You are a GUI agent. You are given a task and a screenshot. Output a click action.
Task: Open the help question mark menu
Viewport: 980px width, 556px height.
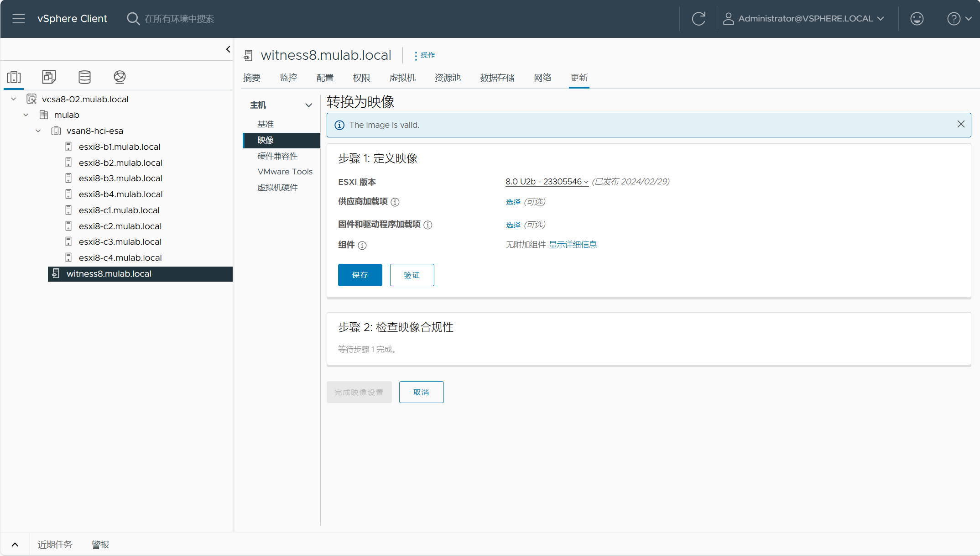(x=954, y=19)
